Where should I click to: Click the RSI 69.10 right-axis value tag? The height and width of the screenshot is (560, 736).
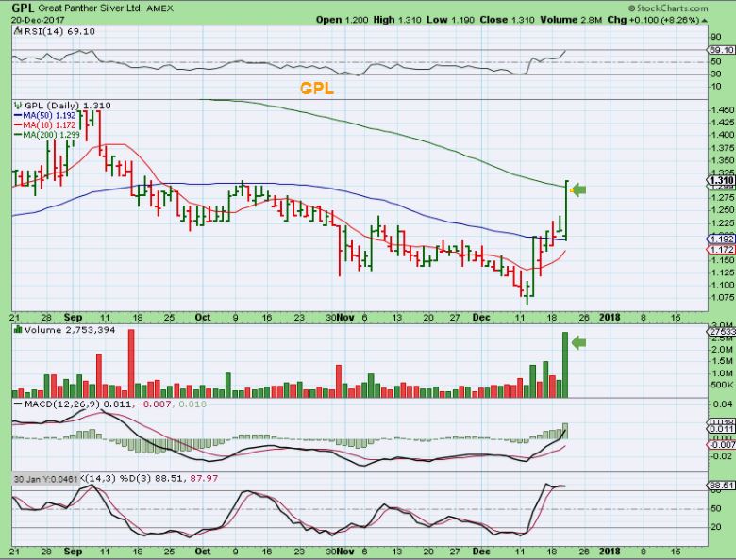point(722,50)
